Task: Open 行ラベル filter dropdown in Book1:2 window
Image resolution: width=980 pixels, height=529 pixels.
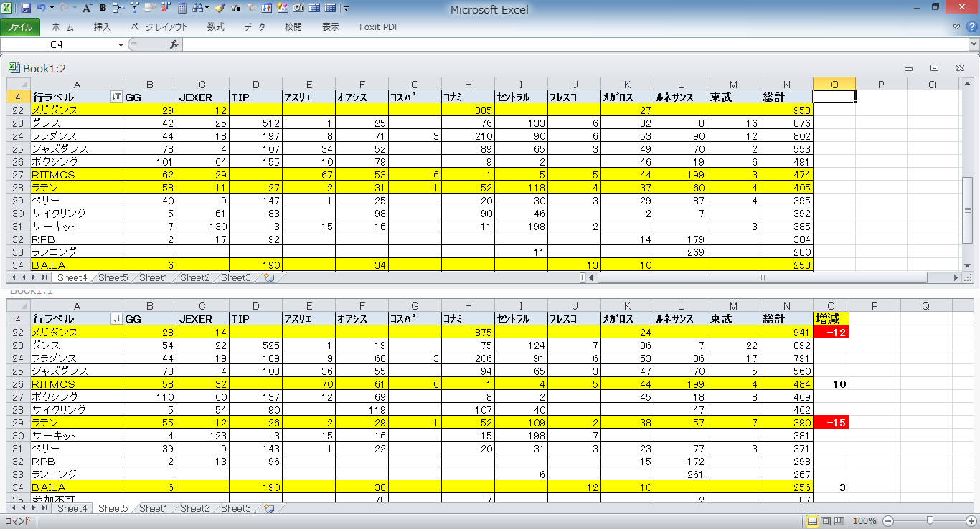Action: point(116,97)
